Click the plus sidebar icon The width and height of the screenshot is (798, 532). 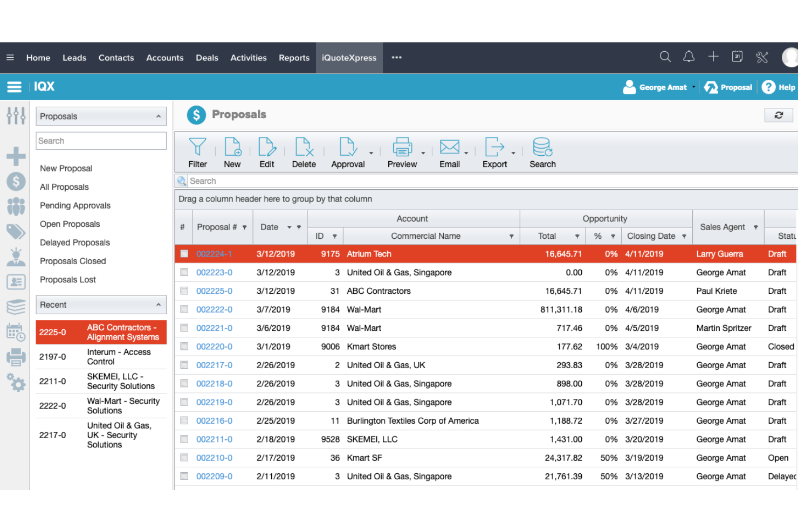pos(16,156)
